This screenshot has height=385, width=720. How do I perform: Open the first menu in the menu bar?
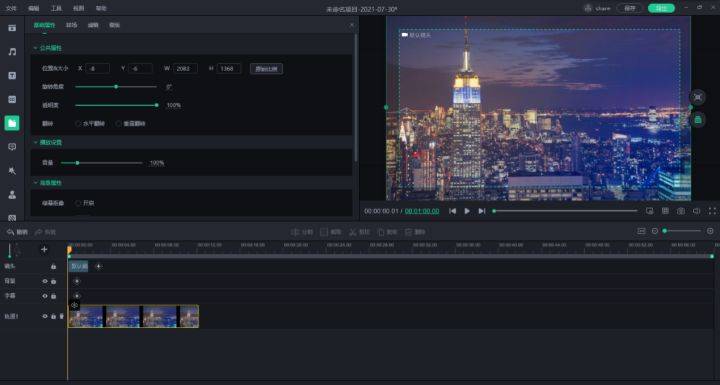pyautogui.click(x=11, y=8)
